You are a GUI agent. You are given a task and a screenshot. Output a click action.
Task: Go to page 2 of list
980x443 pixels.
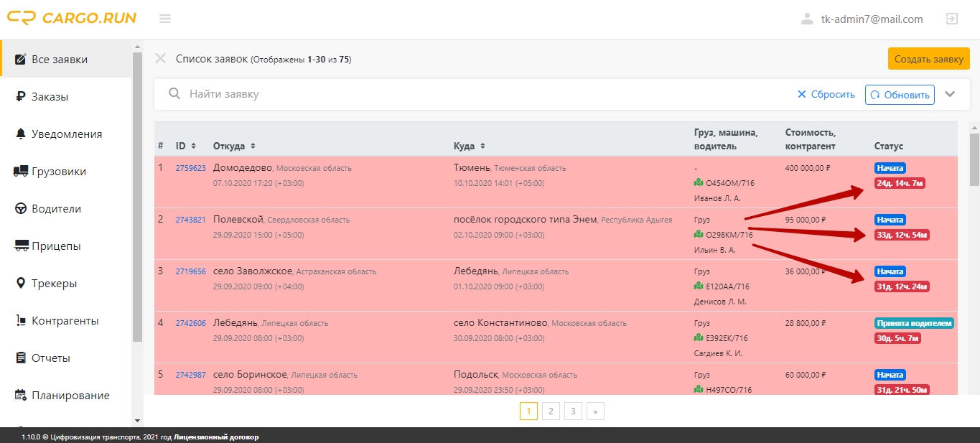coord(551,411)
